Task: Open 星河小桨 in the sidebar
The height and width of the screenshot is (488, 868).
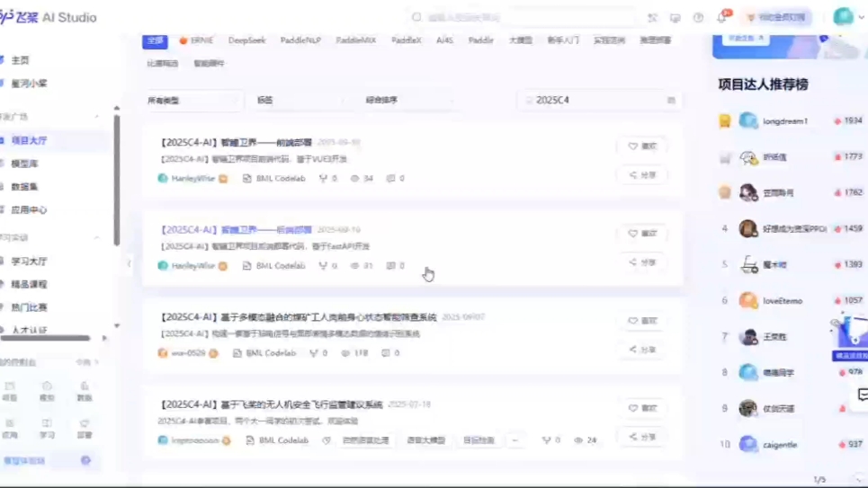Action: pyautogui.click(x=30, y=84)
